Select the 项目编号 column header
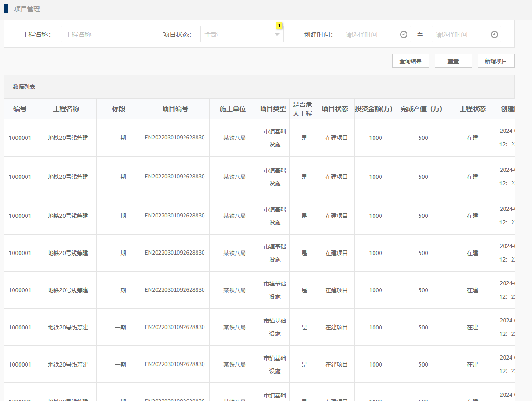This screenshot has height=401, width=532. point(175,109)
